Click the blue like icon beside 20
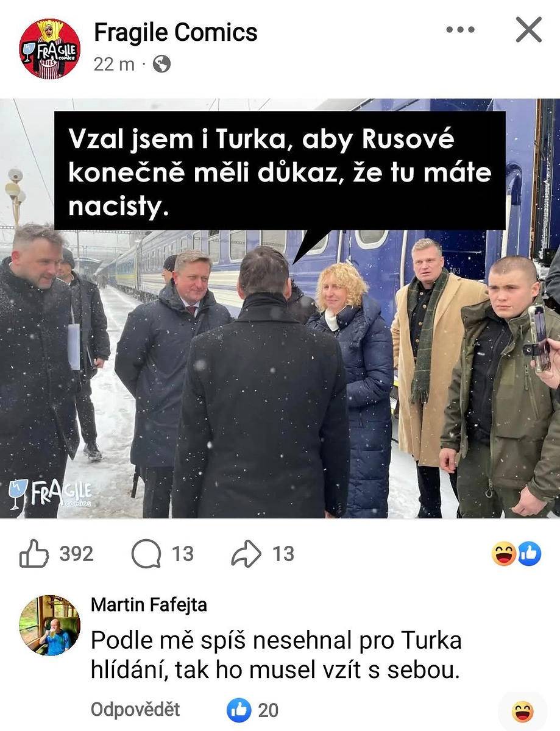Screen dimensions: 560x731 [239, 710]
